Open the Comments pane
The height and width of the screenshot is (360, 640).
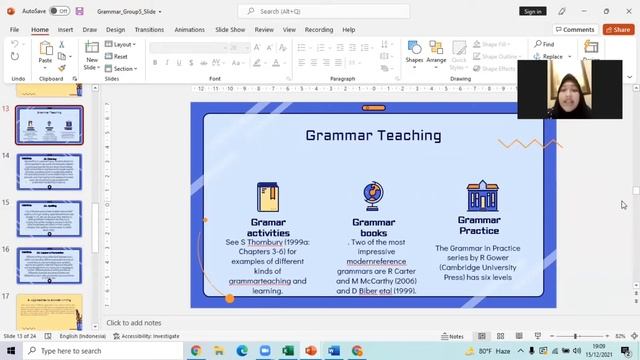click(x=575, y=29)
